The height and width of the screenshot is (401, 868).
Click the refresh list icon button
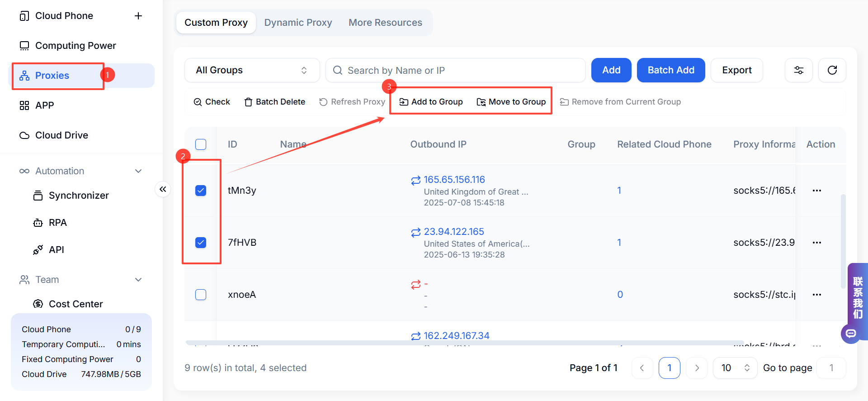[832, 70]
